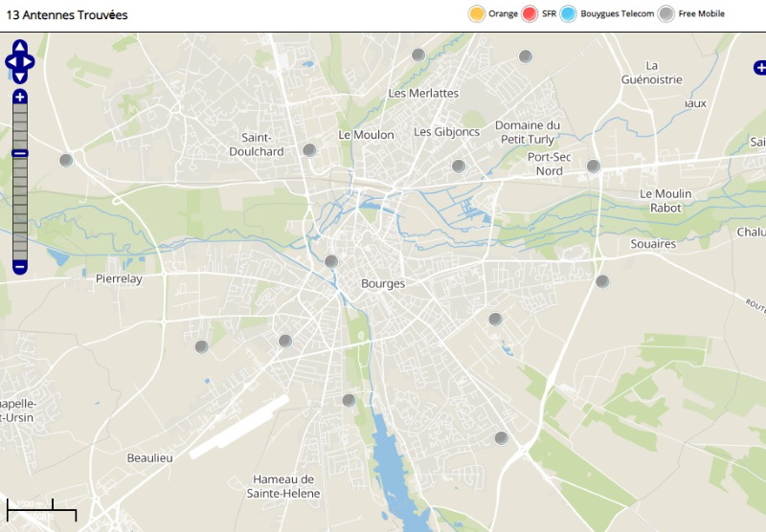Expand the layer switcher plus on right edge

pyautogui.click(x=759, y=67)
